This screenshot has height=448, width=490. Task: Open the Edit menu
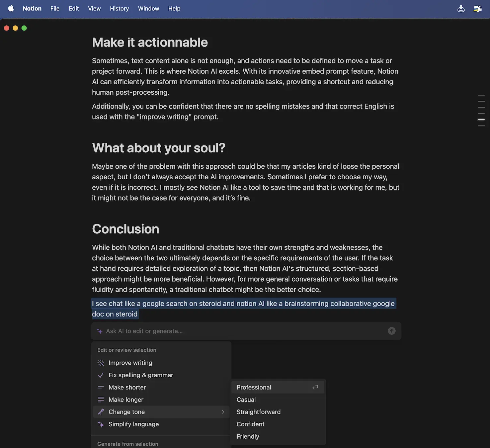pos(74,8)
